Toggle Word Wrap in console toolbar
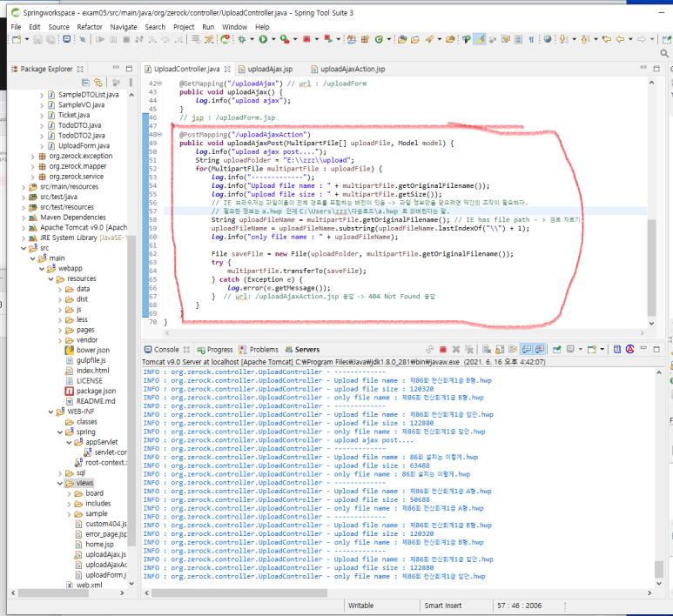This screenshot has height=616, width=673. (x=513, y=350)
